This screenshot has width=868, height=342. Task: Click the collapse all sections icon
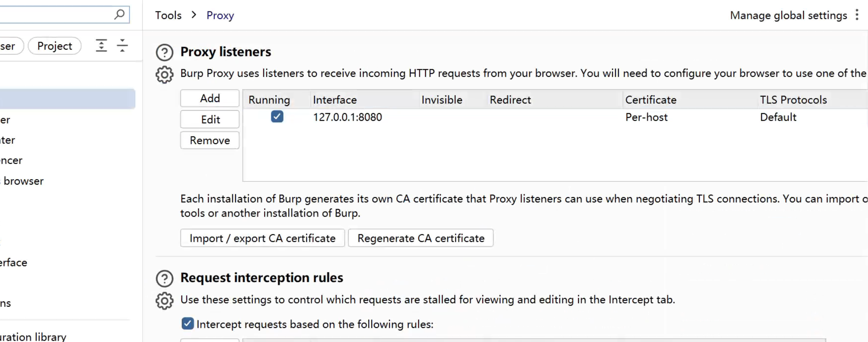coord(122,46)
